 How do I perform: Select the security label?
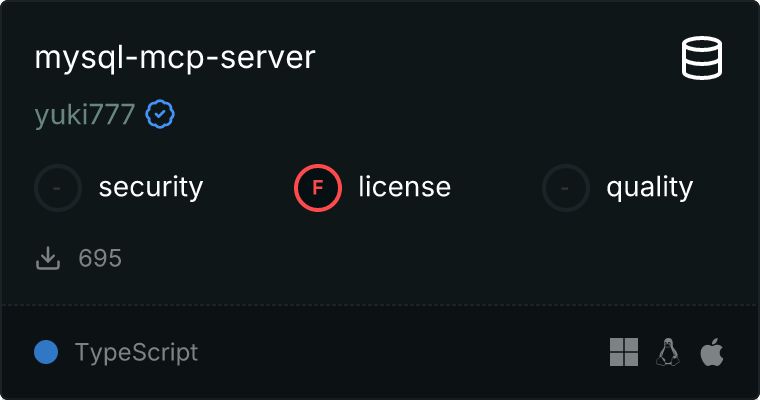[150, 187]
